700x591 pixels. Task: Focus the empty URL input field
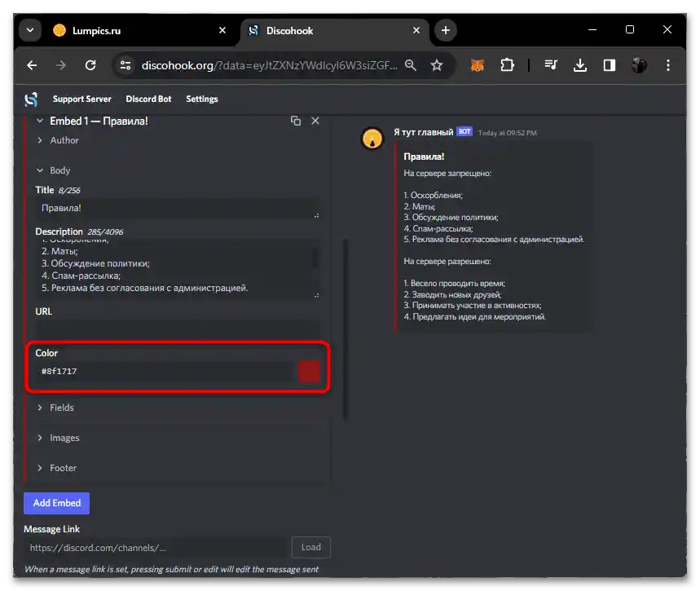[x=177, y=329]
